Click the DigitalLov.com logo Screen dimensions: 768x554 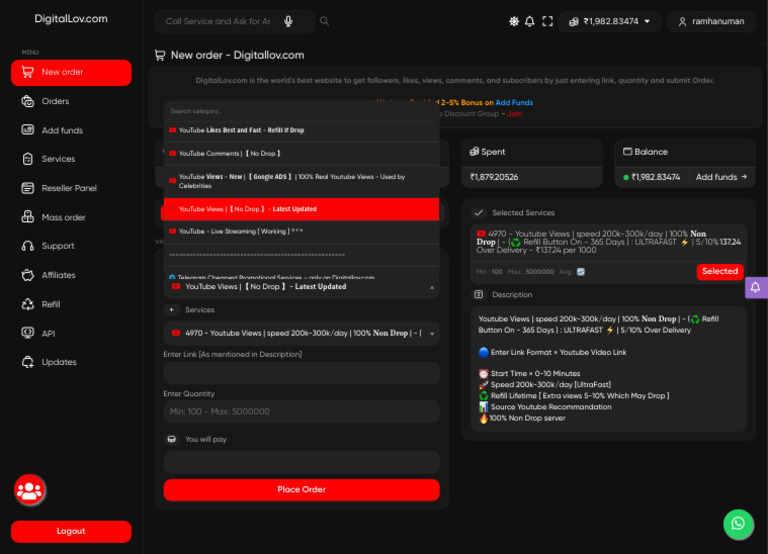tap(71, 19)
